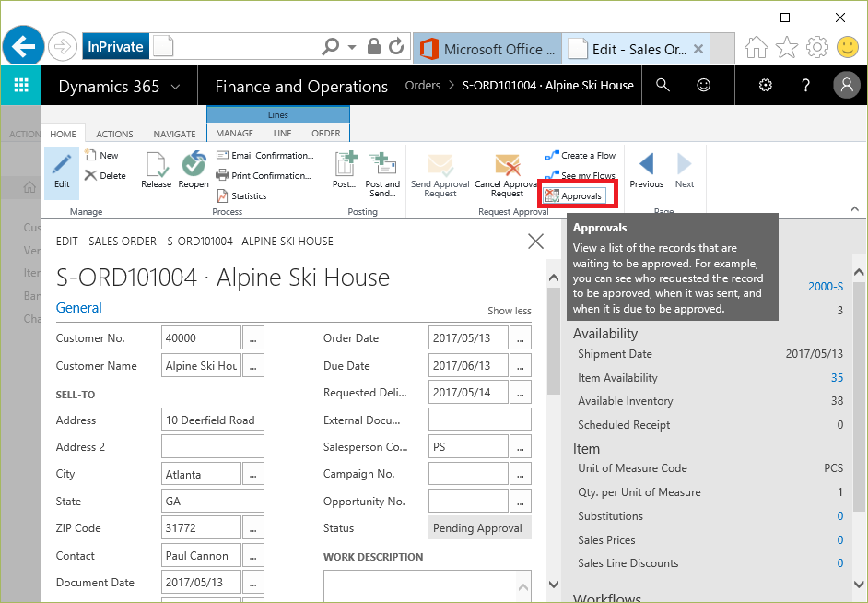Click the External Document No. field

(479, 420)
